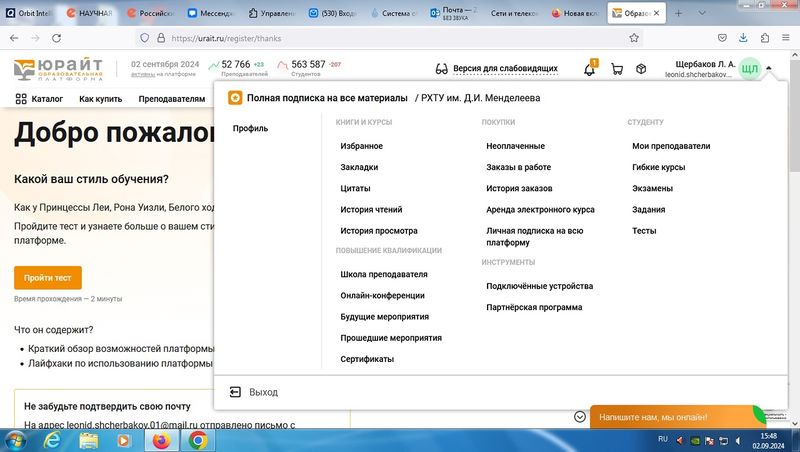The height and width of the screenshot is (452, 800).
Task: Open Школа преподавателя
Action: coord(384,274)
